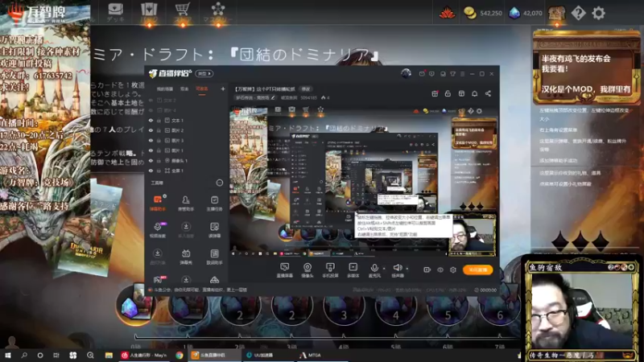Open the 弹幕秀 tool icon
The image size is (644, 362).
point(186,257)
